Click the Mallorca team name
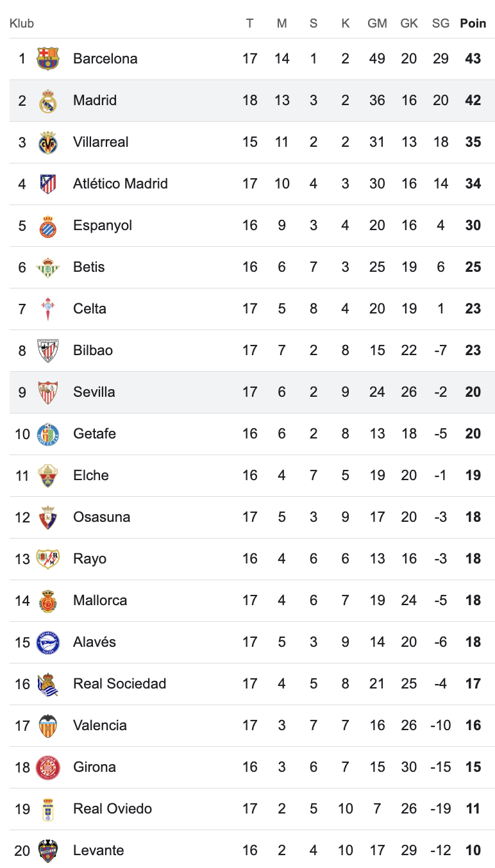Image resolution: width=495 pixels, height=868 pixels. pos(100,600)
